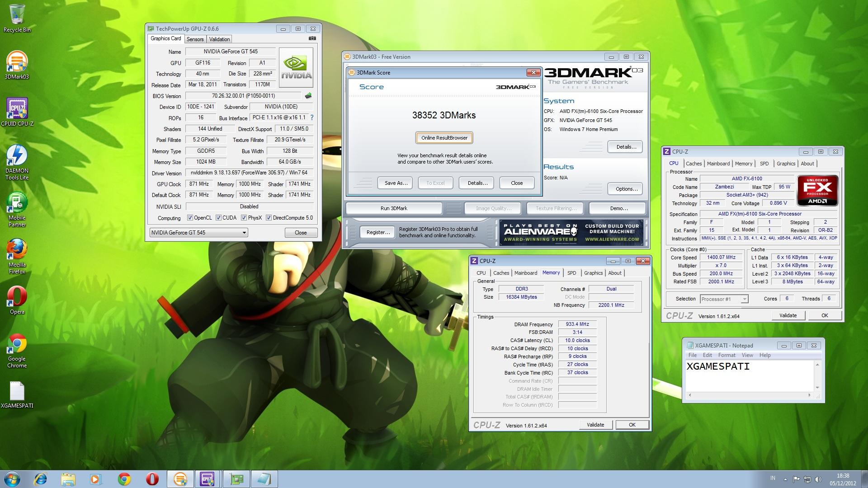Switch to Sensors tab in GPU-Z

click(195, 39)
